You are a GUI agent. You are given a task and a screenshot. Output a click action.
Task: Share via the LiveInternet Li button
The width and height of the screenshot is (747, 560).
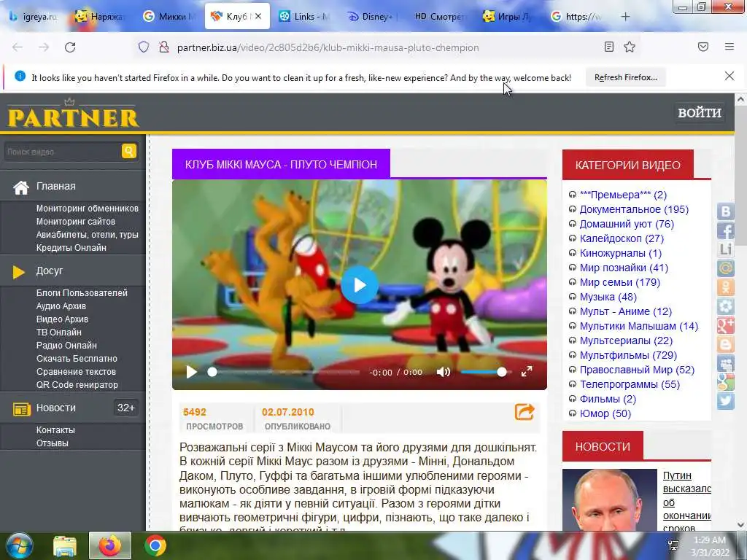pos(726,249)
